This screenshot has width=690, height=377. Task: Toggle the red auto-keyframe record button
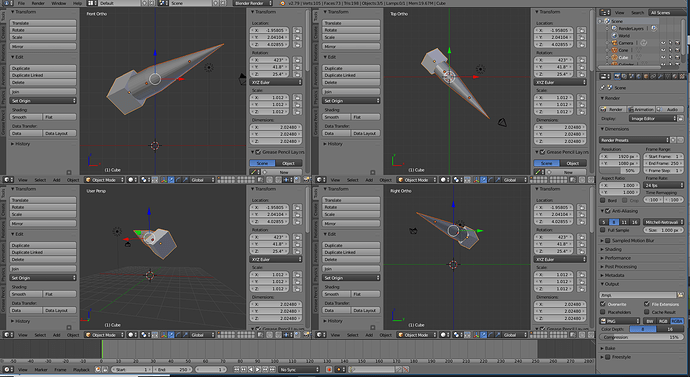coord(329,370)
